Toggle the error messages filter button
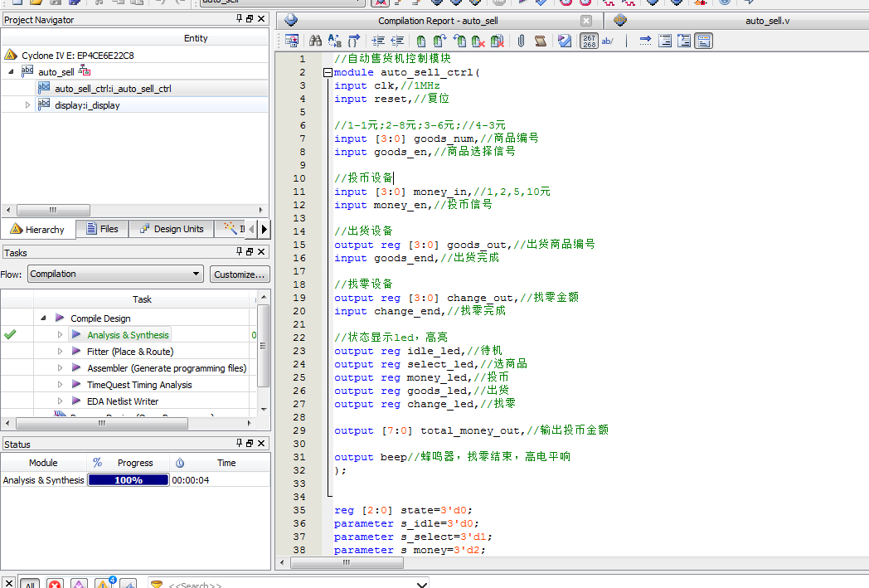The image size is (869, 588). 55,584
